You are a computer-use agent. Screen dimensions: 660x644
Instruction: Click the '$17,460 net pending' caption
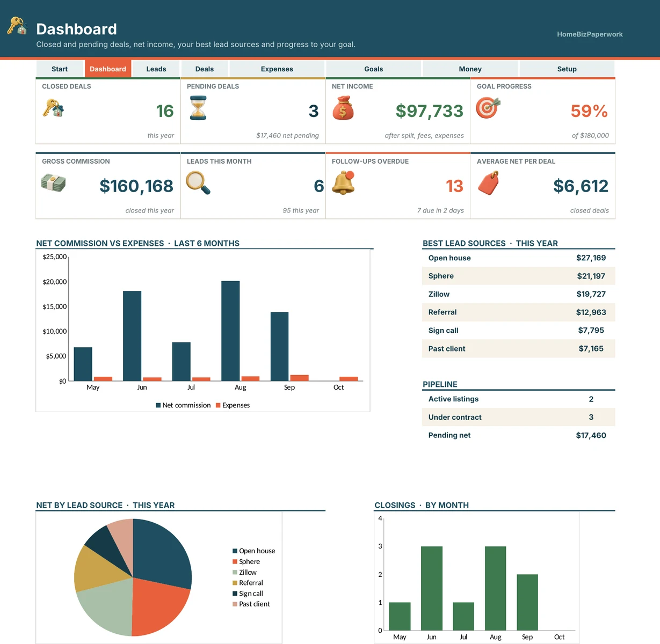coord(287,136)
